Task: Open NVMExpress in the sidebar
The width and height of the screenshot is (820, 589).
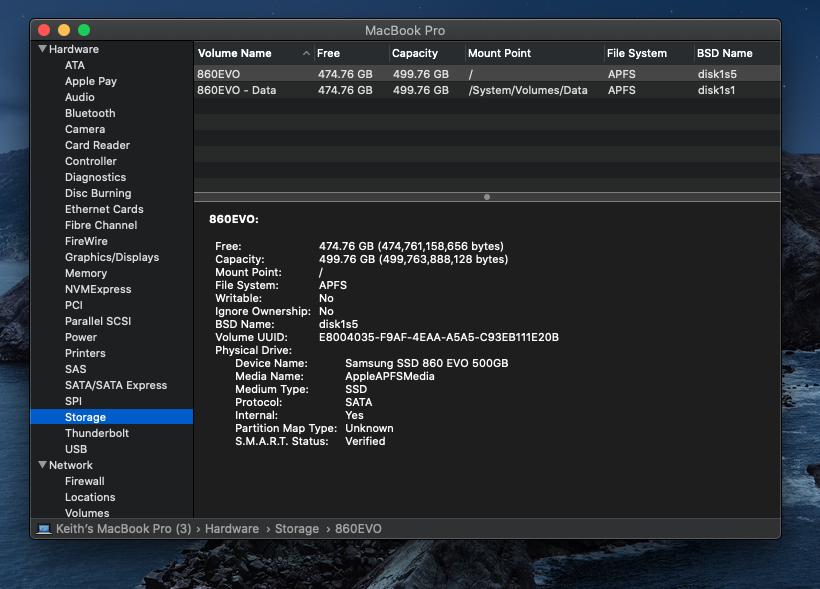Action: pyautogui.click(x=98, y=289)
